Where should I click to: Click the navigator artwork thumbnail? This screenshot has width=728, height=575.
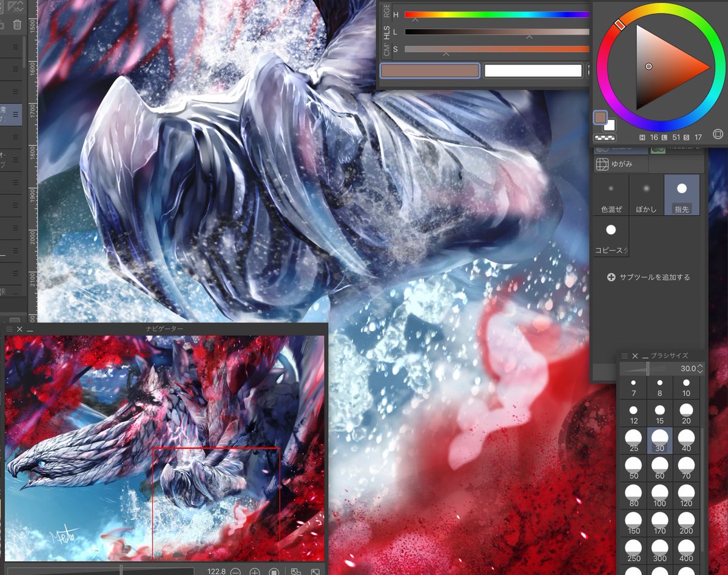[x=165, y=448]
